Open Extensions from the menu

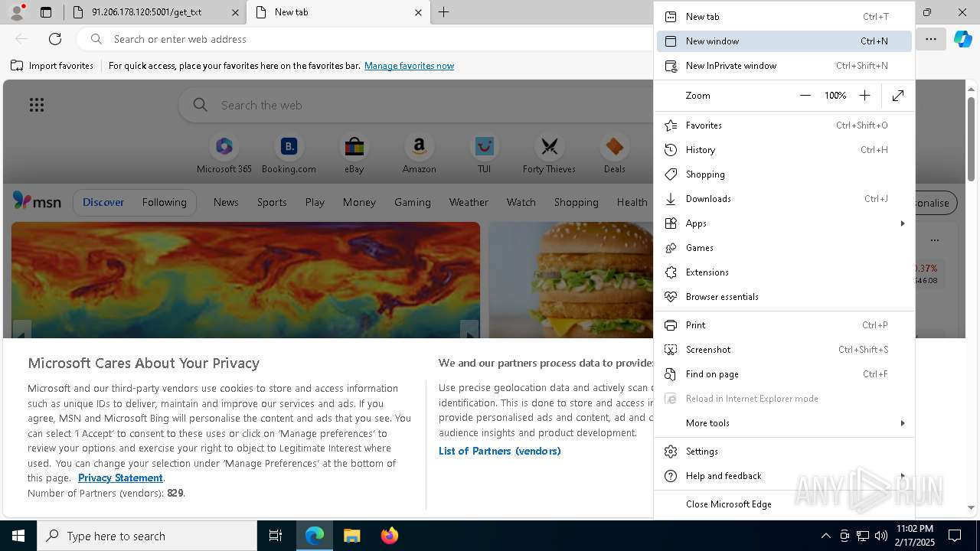coord(784,272)
